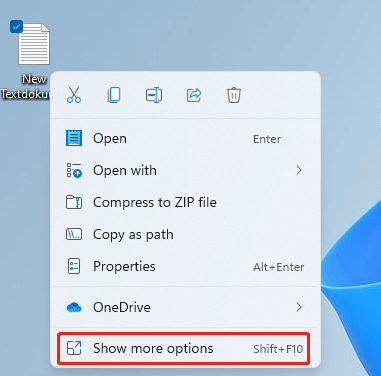Click the Notepad icon beside Open
Screen dimensions: 381x376
[x=74, y=138]
